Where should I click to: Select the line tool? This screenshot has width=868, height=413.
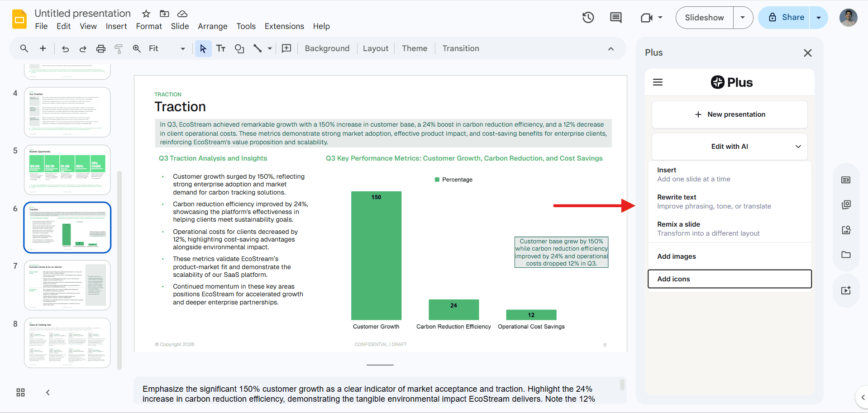point(258,48)
